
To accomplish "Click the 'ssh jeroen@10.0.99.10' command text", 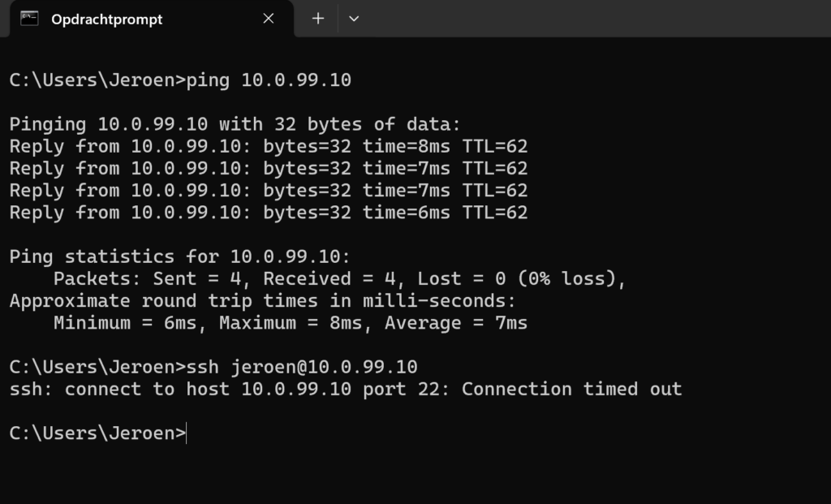I will [302, 367].
